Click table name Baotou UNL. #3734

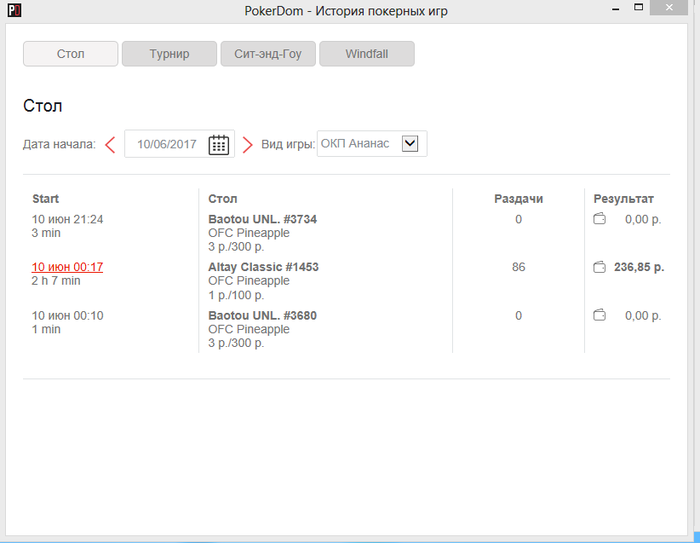(262, 219)
